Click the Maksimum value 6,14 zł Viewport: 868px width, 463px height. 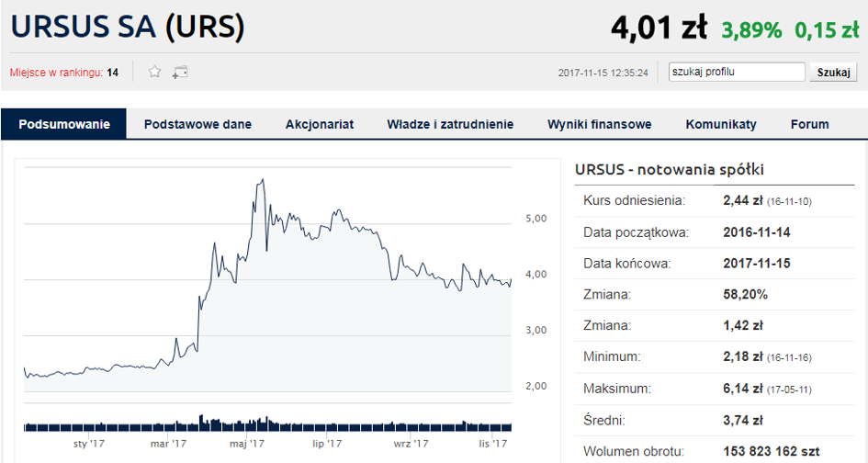744,389
